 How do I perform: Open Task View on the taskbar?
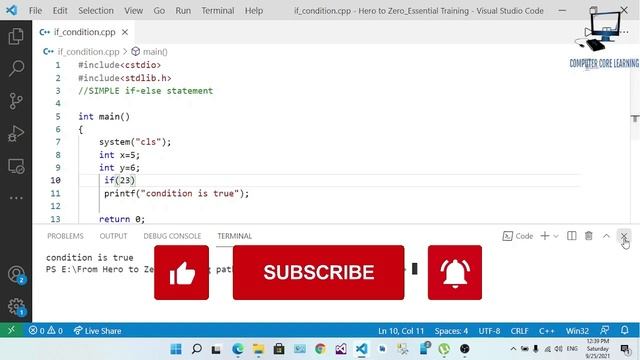pos(216,349)
